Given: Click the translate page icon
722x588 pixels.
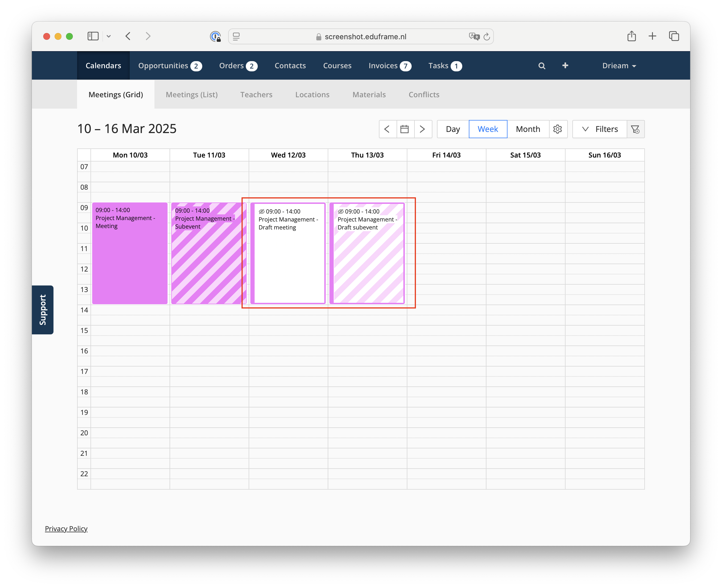Looking at the screenshot, I should [x=474, y=37].
